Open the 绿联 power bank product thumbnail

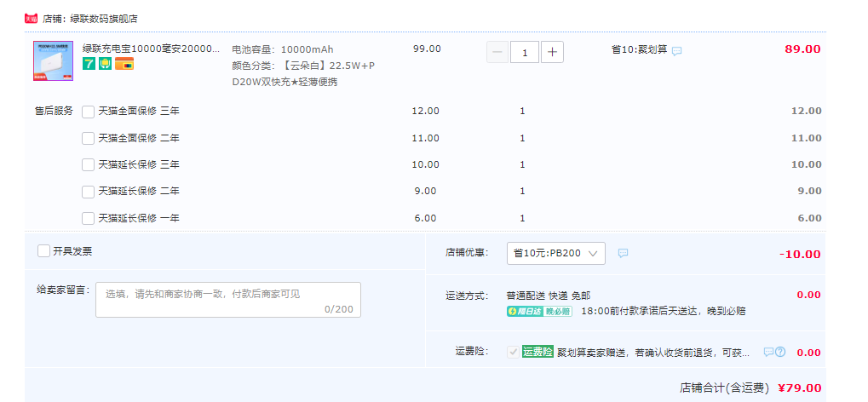[x=53, y=61]
